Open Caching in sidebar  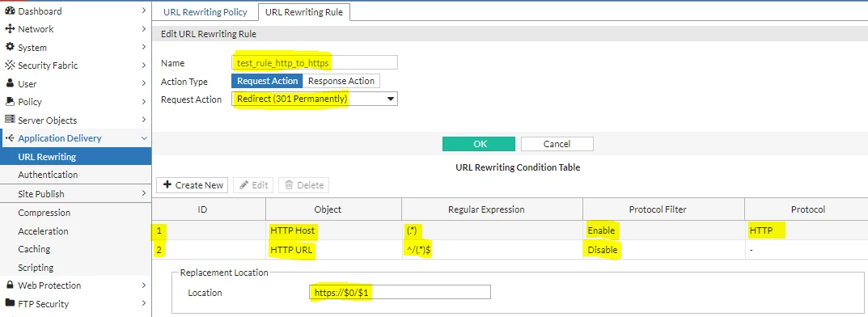(76, 249)
